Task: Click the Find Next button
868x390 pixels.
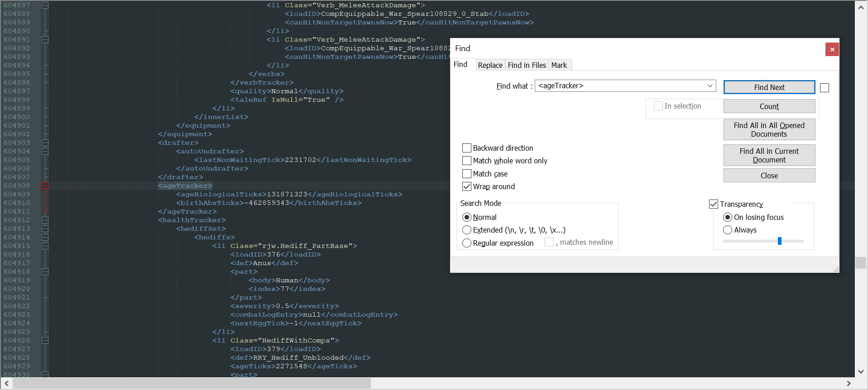Action: (x=769, y=87)
